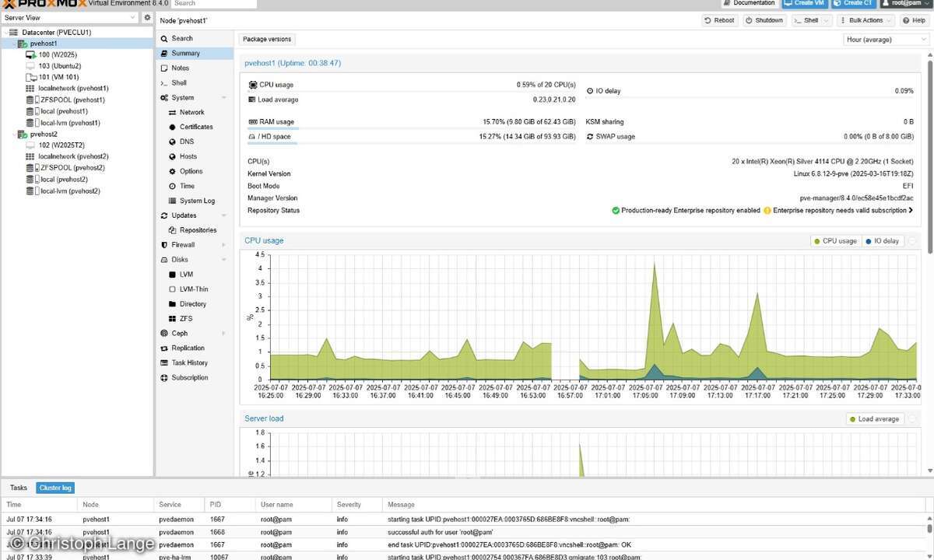Open the LVM disks item
The image size is (934, 560).
coord(195,275)
